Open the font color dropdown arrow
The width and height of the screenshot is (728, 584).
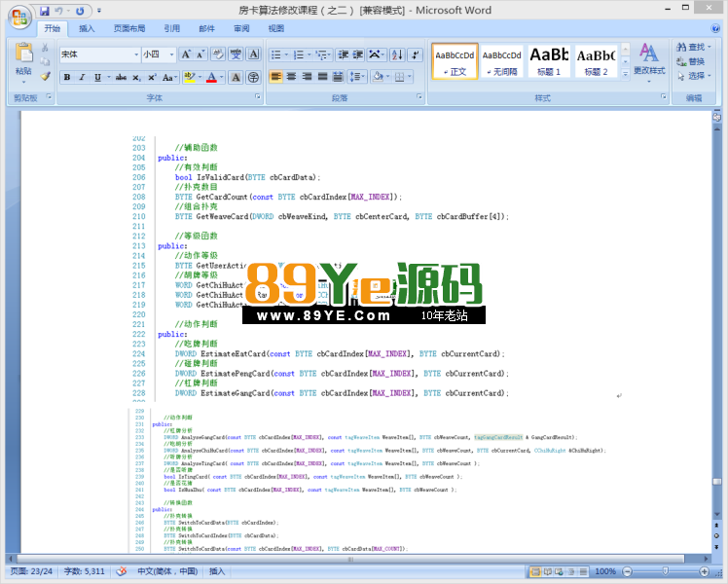pos(222,77)
